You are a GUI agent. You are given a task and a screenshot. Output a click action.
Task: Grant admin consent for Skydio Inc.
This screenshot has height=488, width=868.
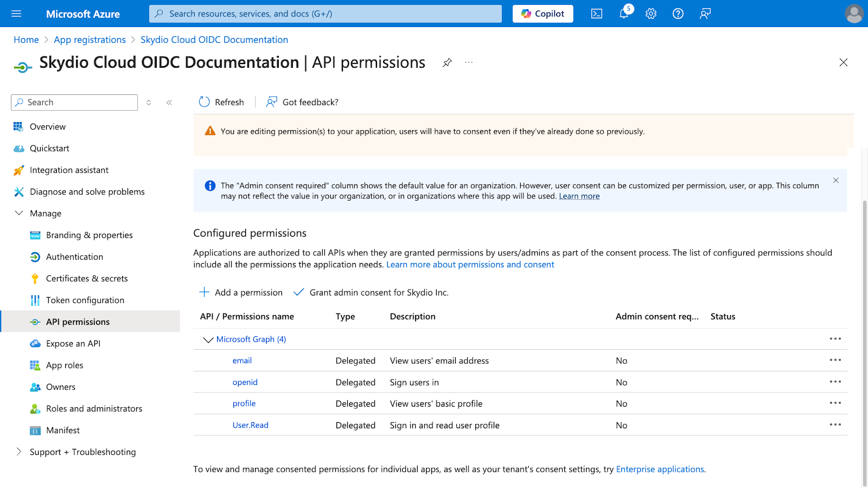[371, 292]
